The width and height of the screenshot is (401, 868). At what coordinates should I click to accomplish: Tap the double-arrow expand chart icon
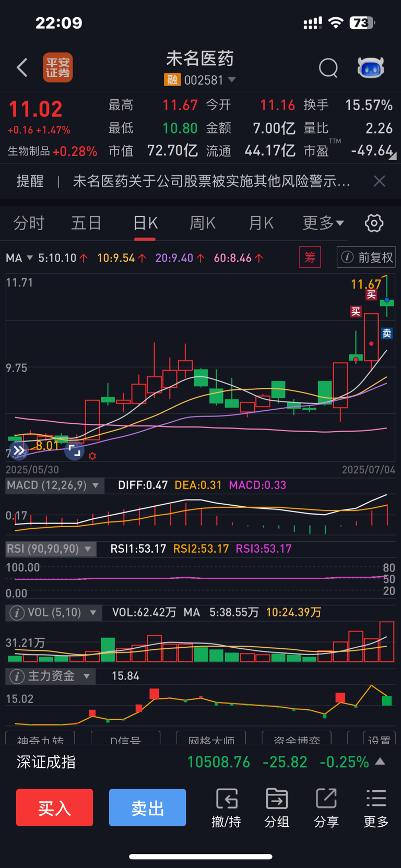click(19, 450)
